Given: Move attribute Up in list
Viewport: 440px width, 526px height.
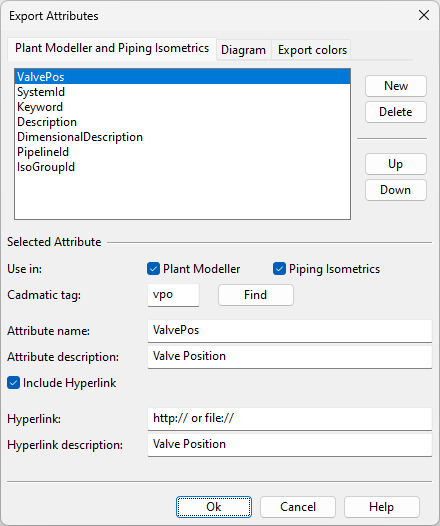Looking at the screenshot, I should (396, 164).
